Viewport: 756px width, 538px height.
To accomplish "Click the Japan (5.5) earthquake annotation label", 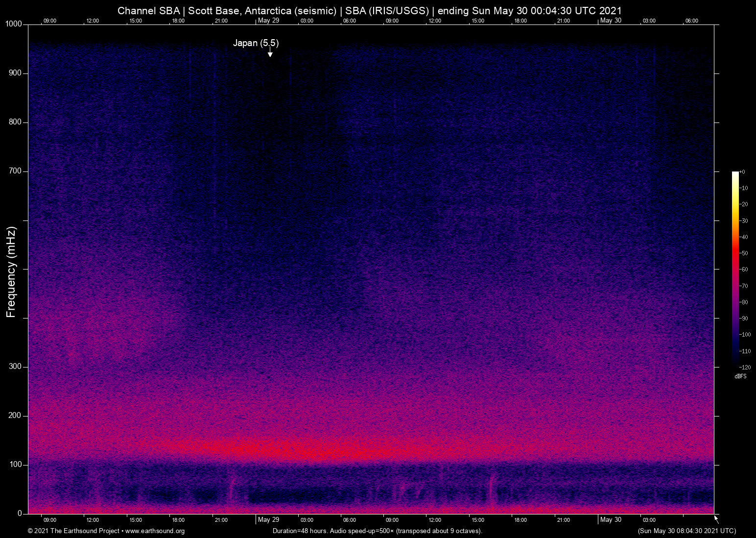I will click(x=256, y=43).
